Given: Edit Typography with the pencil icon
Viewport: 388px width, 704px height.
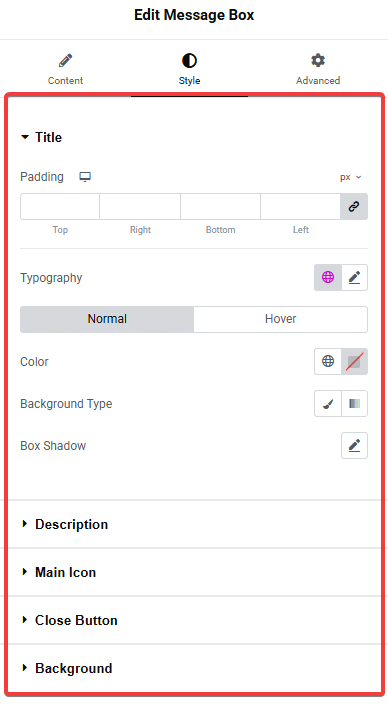Looking at the screenshot, I should (x=354, y=277).
